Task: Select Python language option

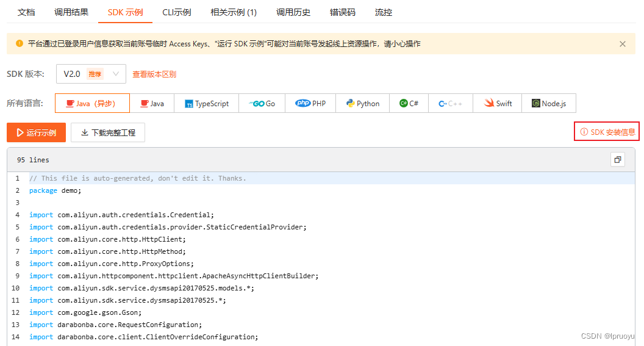Action: coord(363,104)
